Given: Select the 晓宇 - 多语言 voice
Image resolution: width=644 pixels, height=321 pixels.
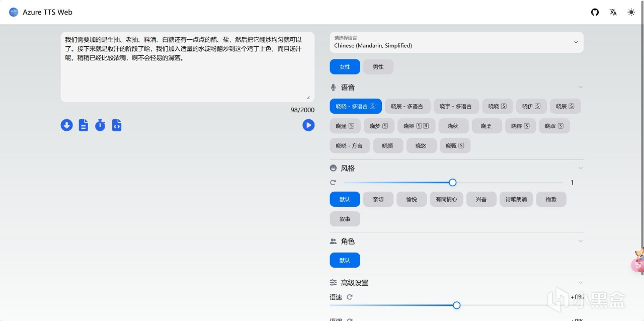Looking at the screenshot, I should [456, 106].
